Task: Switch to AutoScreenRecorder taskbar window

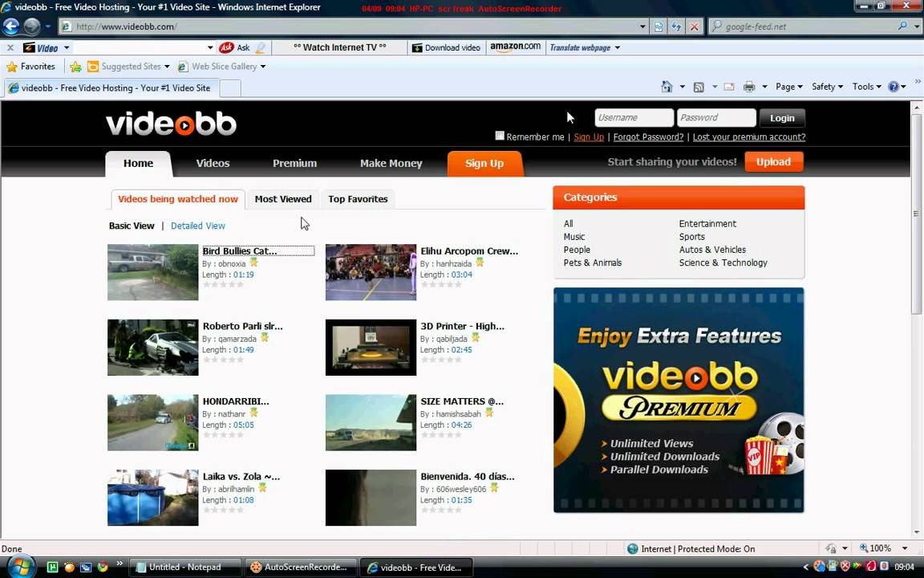Action: point(300,568)
